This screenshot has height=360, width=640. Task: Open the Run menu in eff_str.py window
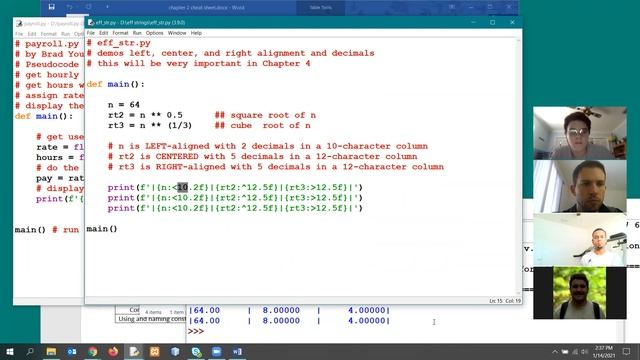[x=137, y=33]
